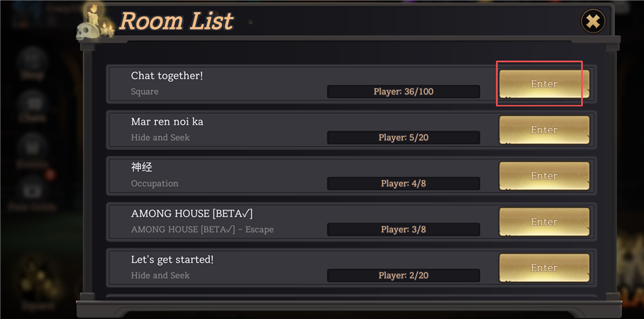This screenshot has height=319, width=644.
Task: Join the Mar ren noi ka room
Action: (x=544, y=130)
